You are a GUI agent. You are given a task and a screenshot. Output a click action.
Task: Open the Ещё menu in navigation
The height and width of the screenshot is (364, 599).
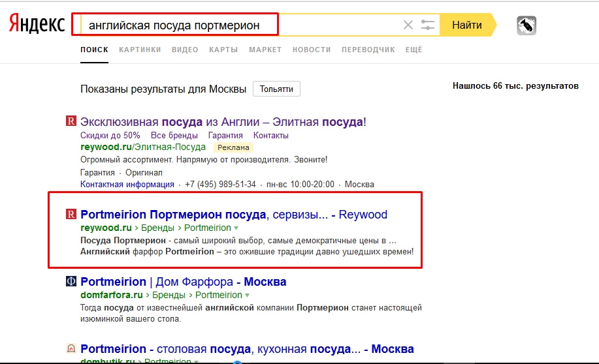tap(413, 50)
